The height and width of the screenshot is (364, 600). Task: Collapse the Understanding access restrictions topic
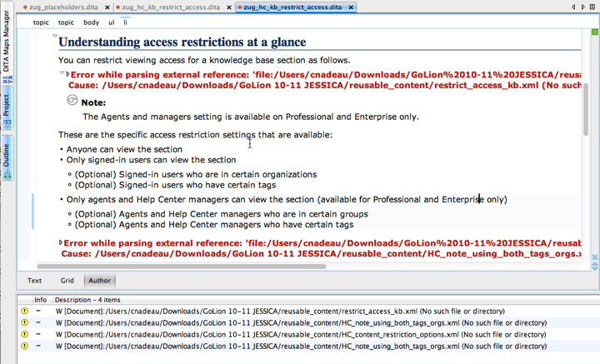pyautogui.click(x=55, y=36)
